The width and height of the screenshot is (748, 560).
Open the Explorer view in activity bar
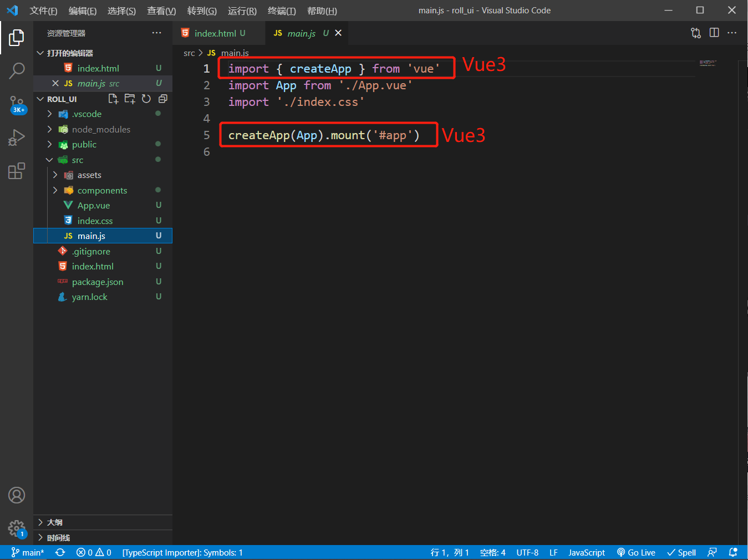(17, 38)
